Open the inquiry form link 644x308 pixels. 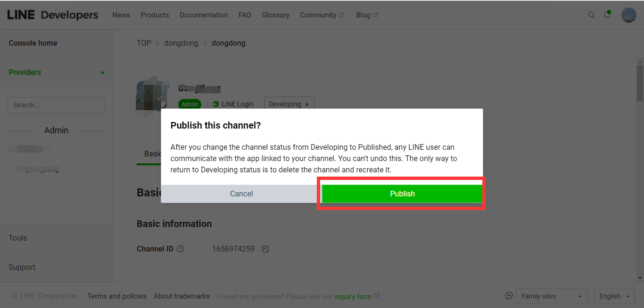point(353,296)
